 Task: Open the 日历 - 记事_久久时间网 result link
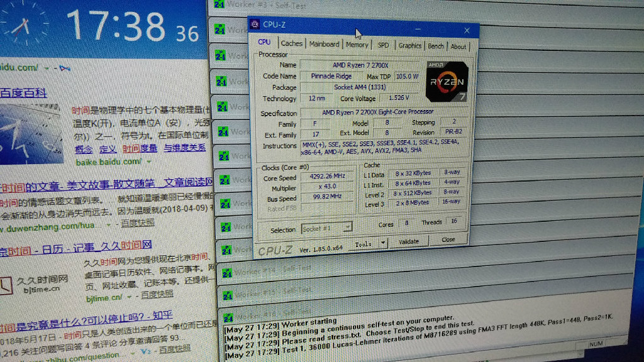coord(76,248)
